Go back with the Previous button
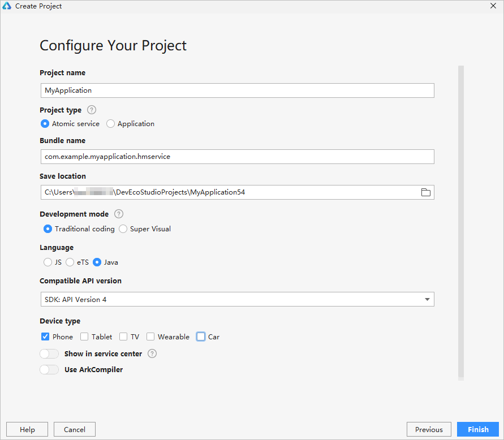The height and width of the screenshot is (440, 504). (x=429, y=430)
